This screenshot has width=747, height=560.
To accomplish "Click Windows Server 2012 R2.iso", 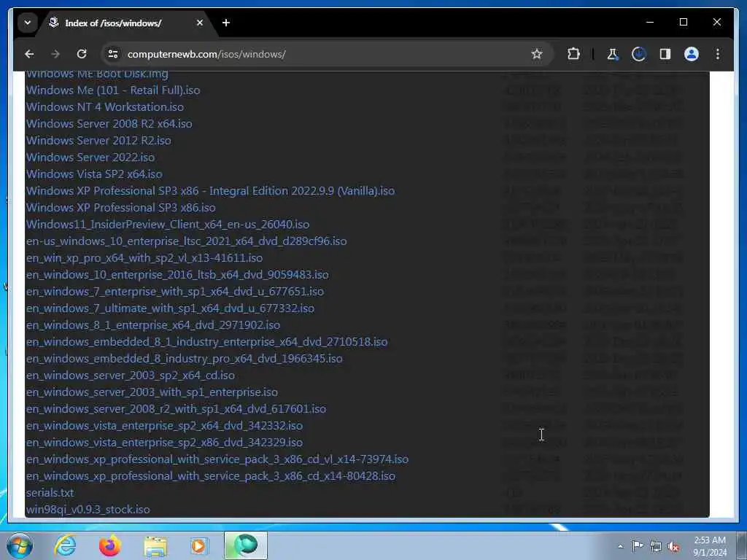I will [98, 141].
